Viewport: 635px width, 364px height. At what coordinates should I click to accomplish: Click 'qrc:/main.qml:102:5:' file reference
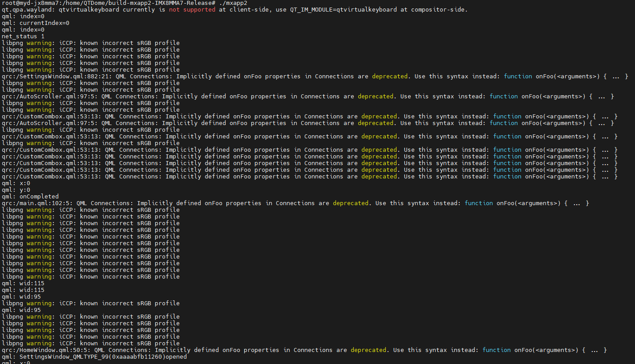(37, 203)
